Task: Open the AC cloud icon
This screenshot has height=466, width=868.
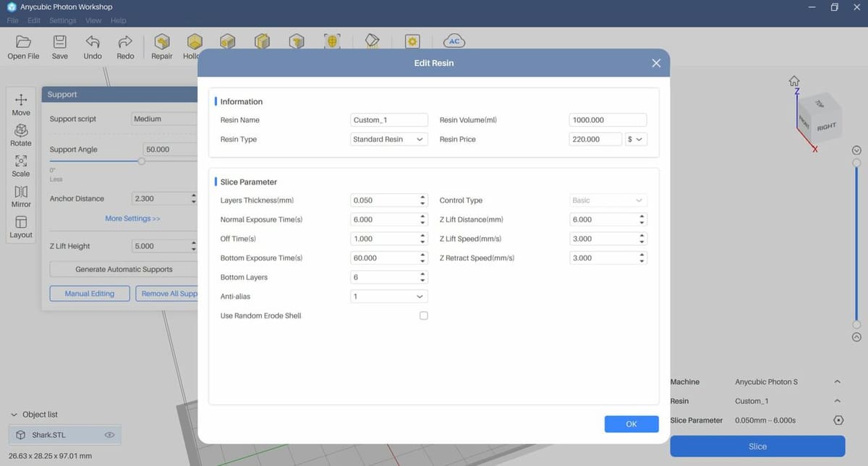Action: pyautogui.click(x=454, y=41)
